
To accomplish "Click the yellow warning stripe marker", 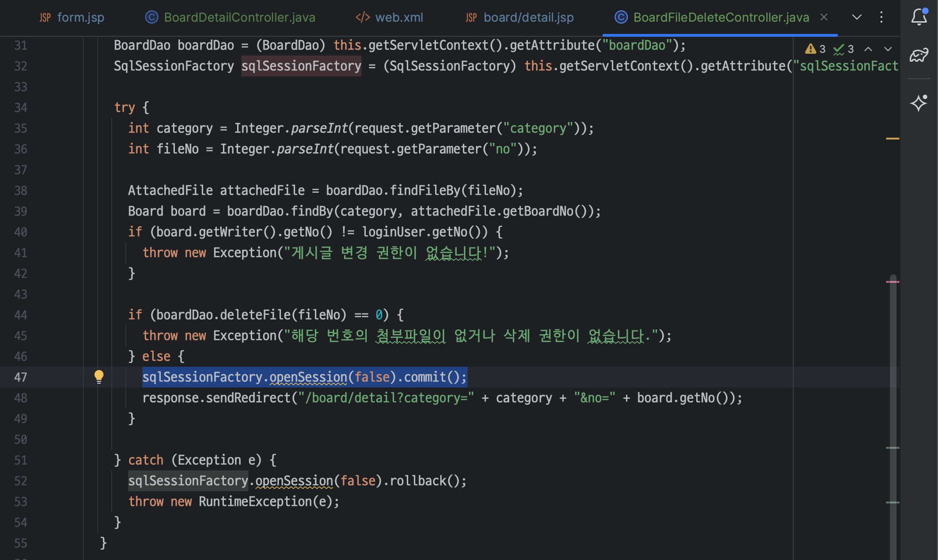I will click(892, 139).
